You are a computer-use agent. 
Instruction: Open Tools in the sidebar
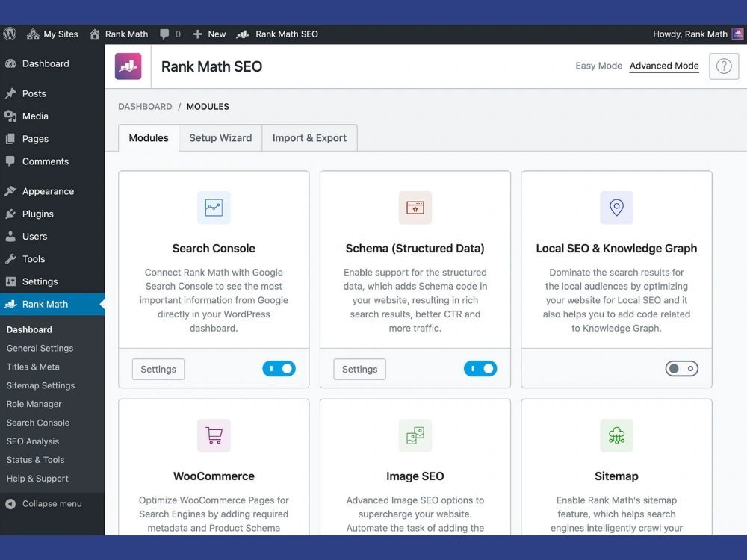pos(52,259)
